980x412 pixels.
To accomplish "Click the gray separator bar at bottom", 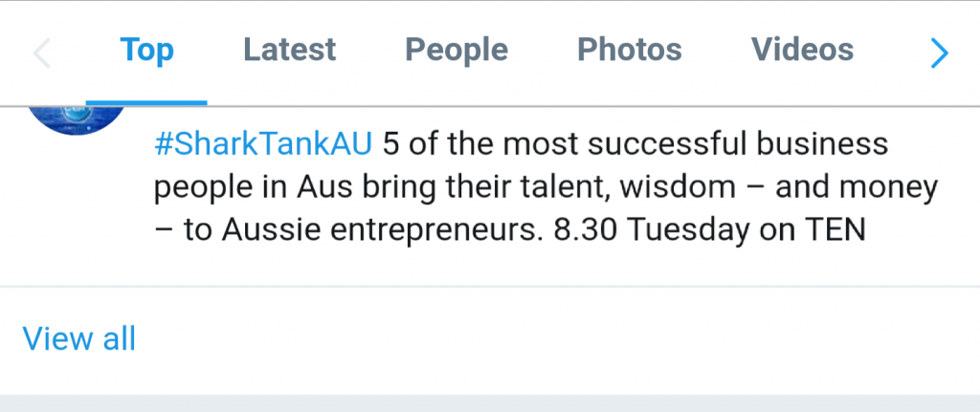I will (490, 403).
